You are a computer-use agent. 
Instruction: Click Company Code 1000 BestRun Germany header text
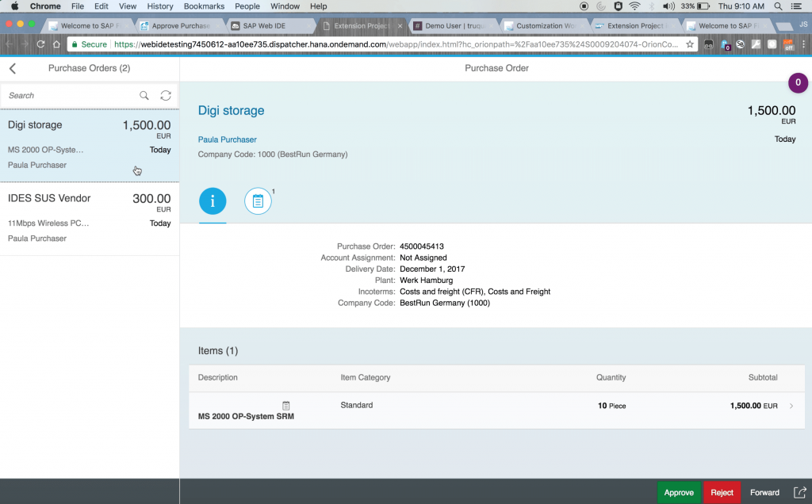pos(273,155)
